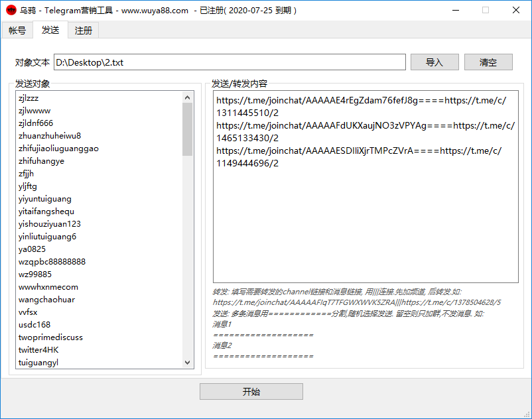Switch to the 帐号 tab
The image size is (532, 419).
(17, 30)
